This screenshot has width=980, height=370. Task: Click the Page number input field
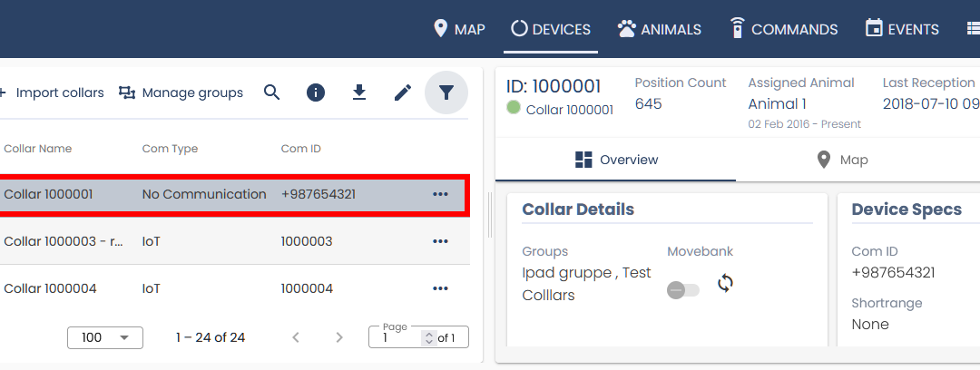coord(399,338)
